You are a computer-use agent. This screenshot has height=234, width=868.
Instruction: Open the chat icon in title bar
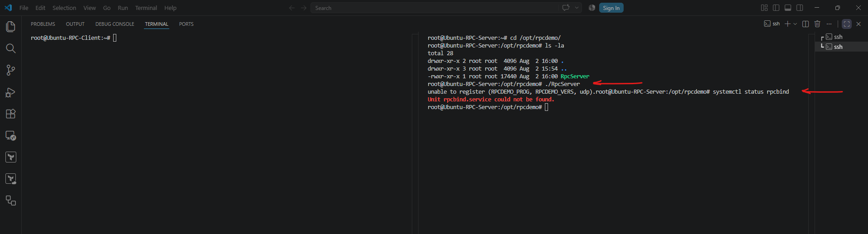coord(566,8)
